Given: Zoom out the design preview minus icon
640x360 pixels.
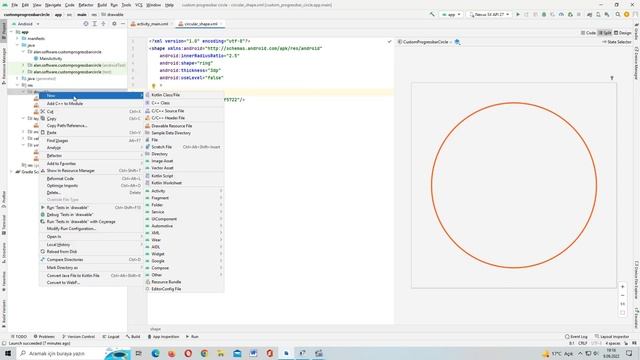Looking at the screenshot, I should (622, 296).
